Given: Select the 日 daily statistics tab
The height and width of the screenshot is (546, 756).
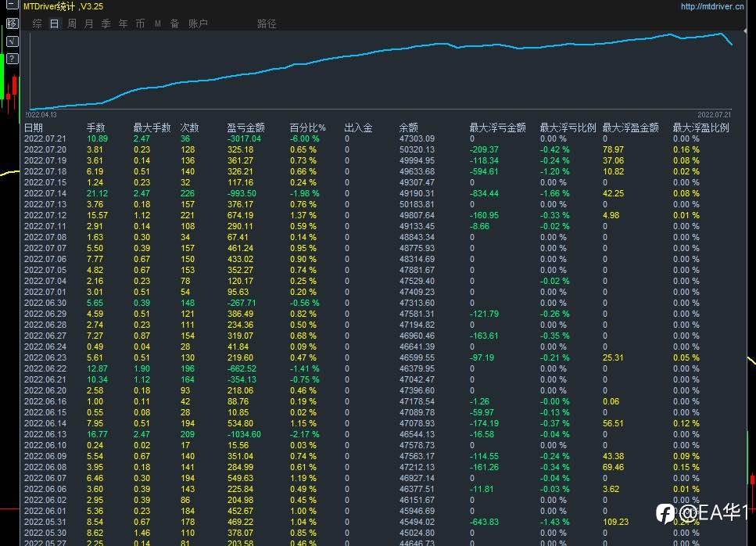Looking at the screenshot, I should tap(55, 23).
